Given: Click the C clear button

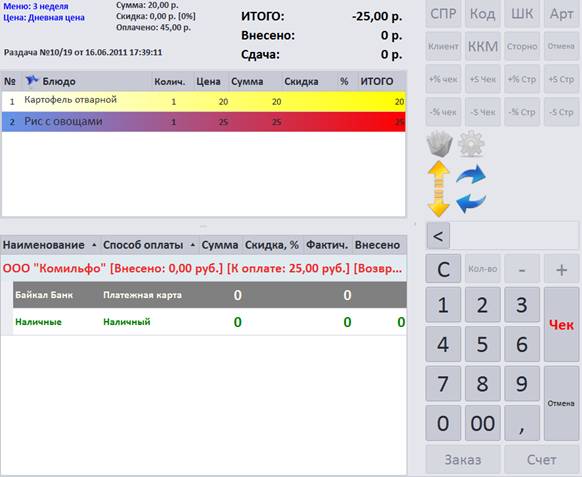Looking at the screenshot, I should click(x=443, y=269).
